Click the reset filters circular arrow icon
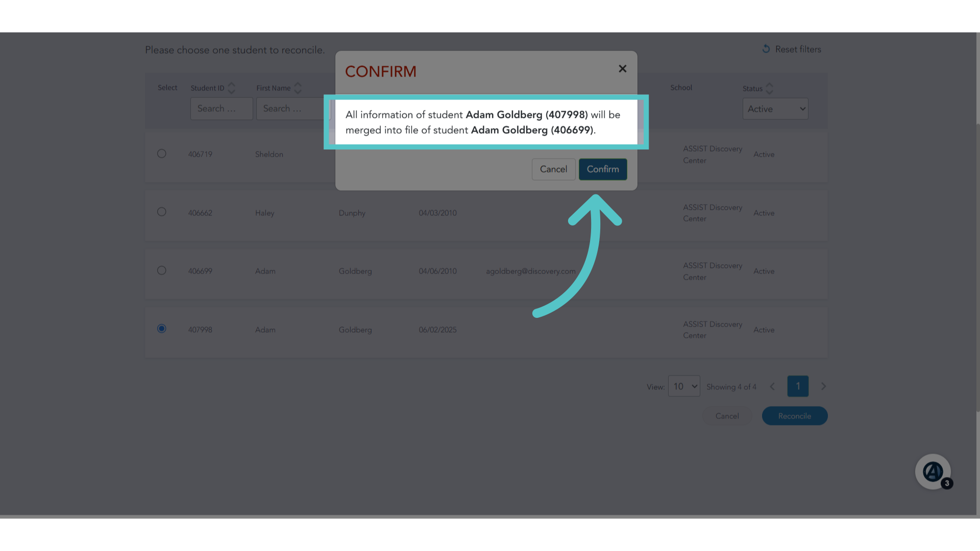The height and width of the screenshot is (551, 980). (766, 49)
